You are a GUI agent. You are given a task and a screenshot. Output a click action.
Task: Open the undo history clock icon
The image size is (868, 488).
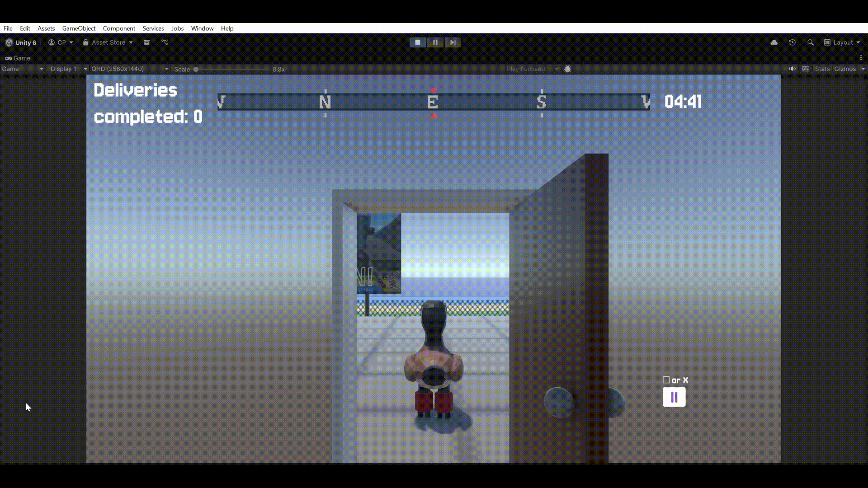click(x=792, y=42)
